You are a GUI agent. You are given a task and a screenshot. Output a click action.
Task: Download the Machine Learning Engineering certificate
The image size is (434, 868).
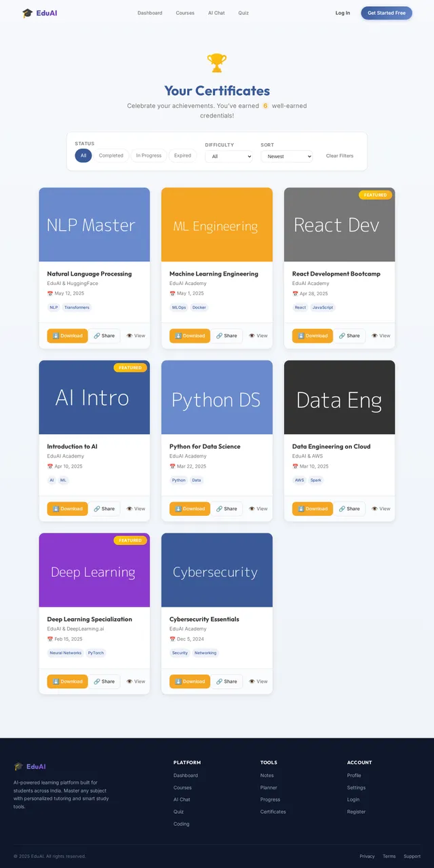(190, 336)
